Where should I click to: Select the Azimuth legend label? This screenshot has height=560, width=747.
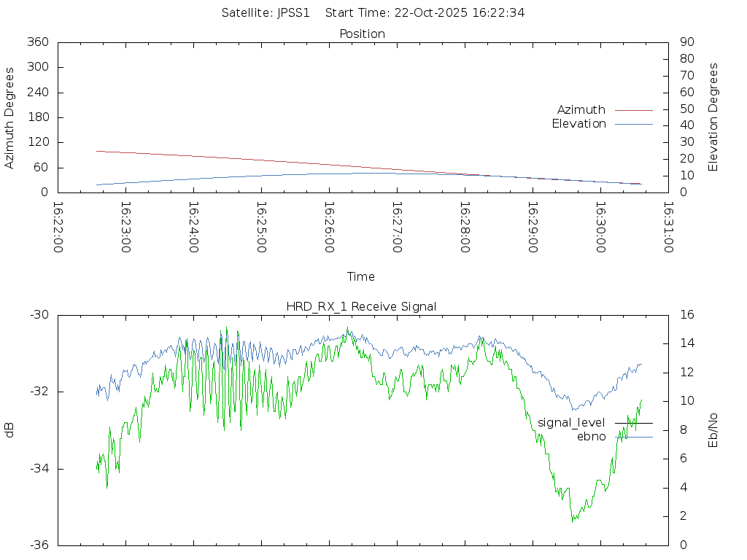[x=581, y=110]
